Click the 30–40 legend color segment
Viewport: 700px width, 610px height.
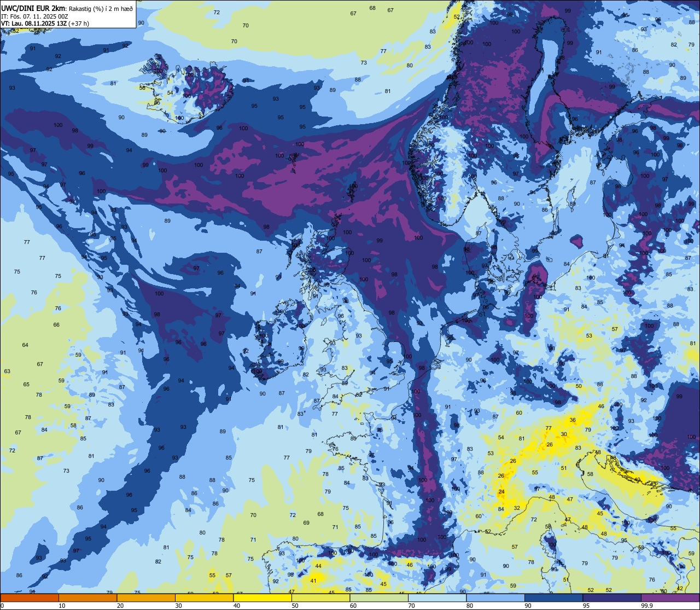coord(204,597)
